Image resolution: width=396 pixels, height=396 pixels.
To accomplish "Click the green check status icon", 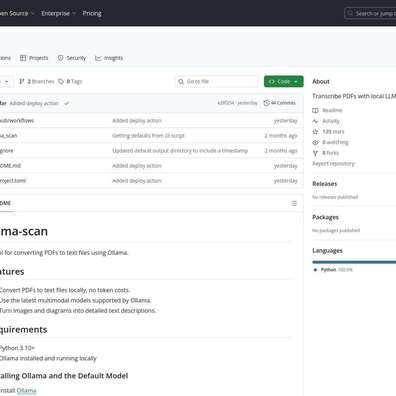I will [x=67, y=103].
